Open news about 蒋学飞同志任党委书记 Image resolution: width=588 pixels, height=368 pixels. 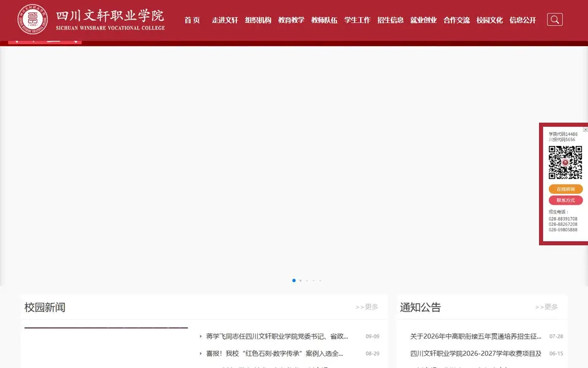pyautogui.click(x=277, y=337)
